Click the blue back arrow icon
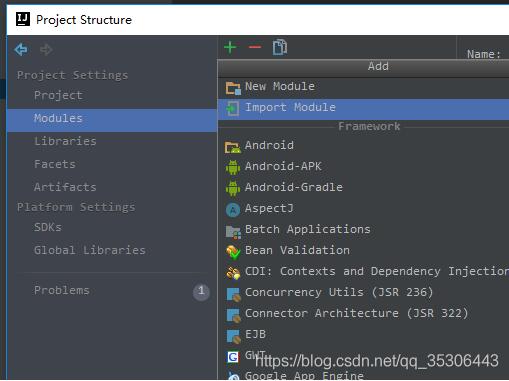This screenshot has width=509, height=381. (21, 50)
